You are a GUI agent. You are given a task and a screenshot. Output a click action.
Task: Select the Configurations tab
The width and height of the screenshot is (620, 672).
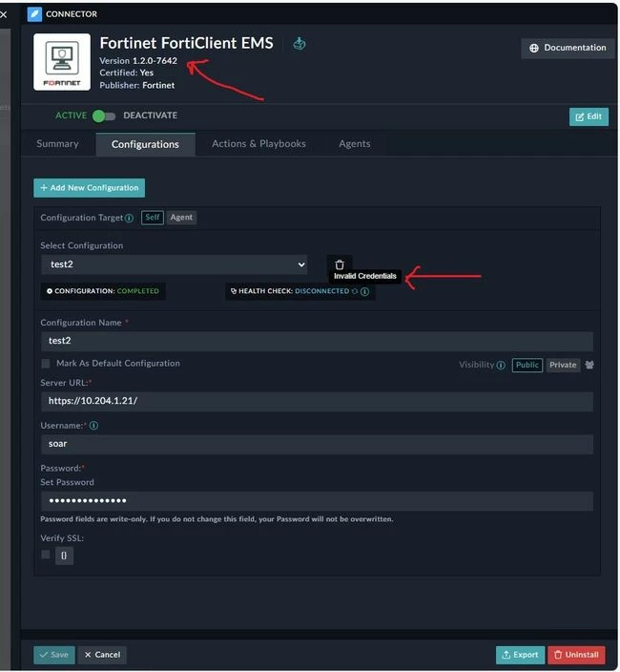tap(145, 145)
